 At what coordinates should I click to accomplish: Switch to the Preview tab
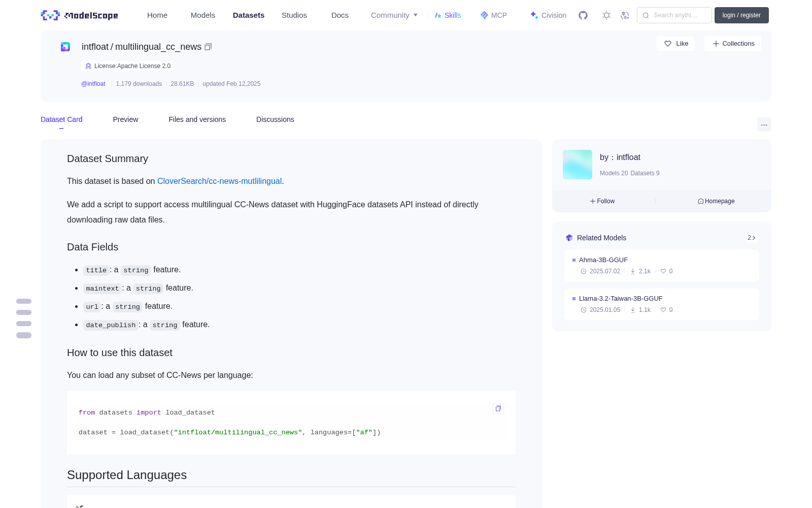pos(125,119)
